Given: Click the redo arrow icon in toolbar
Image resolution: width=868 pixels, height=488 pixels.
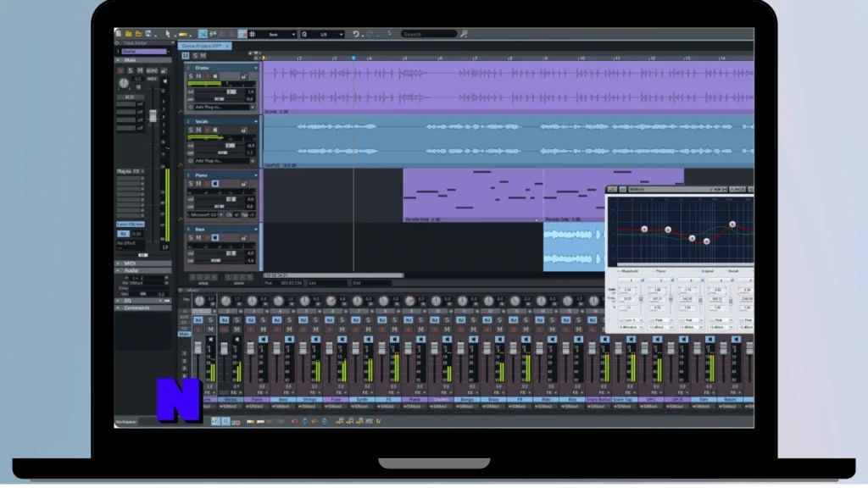Looking at the screenshot, I should [370, 34].
